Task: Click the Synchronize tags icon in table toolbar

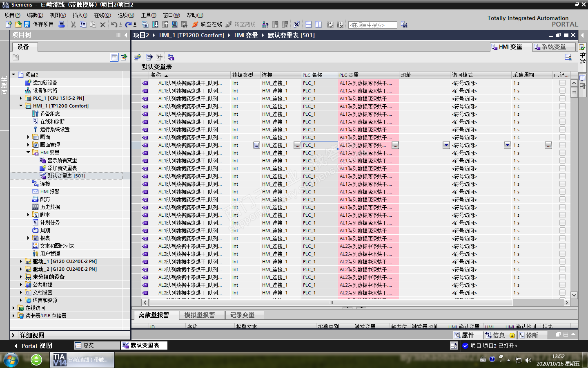Action: [171, 57]
